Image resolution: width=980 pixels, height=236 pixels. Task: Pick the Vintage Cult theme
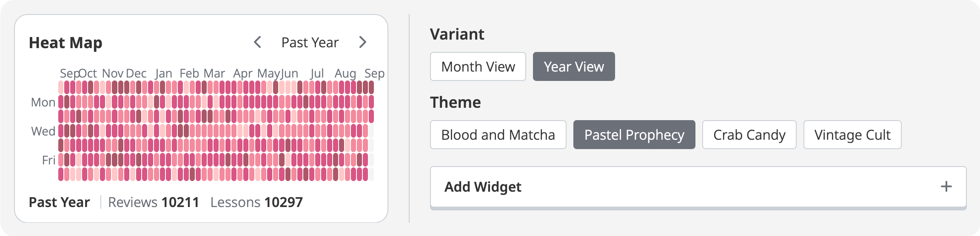point(852,135)
